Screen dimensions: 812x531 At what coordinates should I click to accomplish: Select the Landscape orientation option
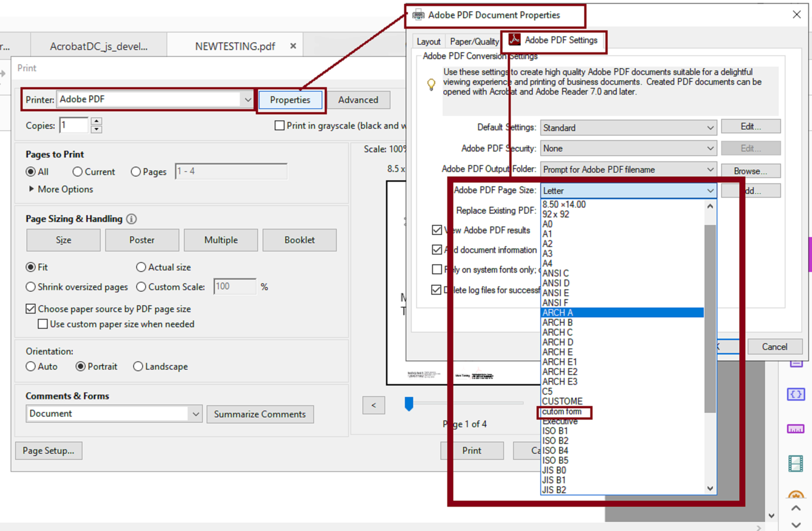click(138, 366)
